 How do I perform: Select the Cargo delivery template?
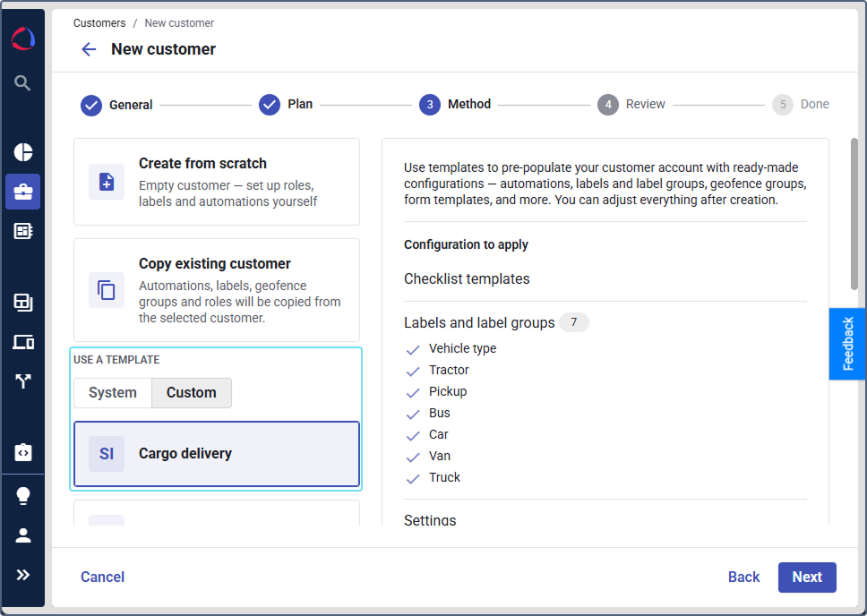point(217,454)
